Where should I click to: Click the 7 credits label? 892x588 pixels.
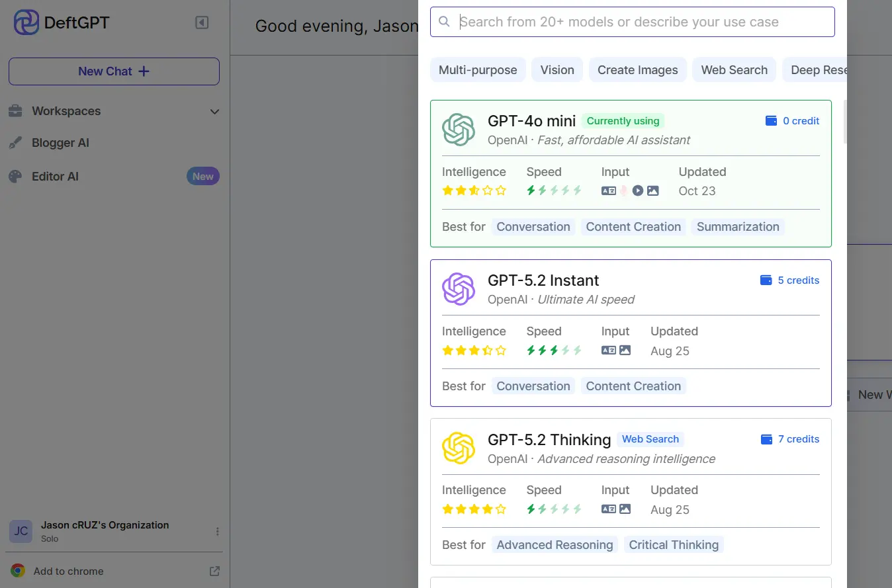799,439
